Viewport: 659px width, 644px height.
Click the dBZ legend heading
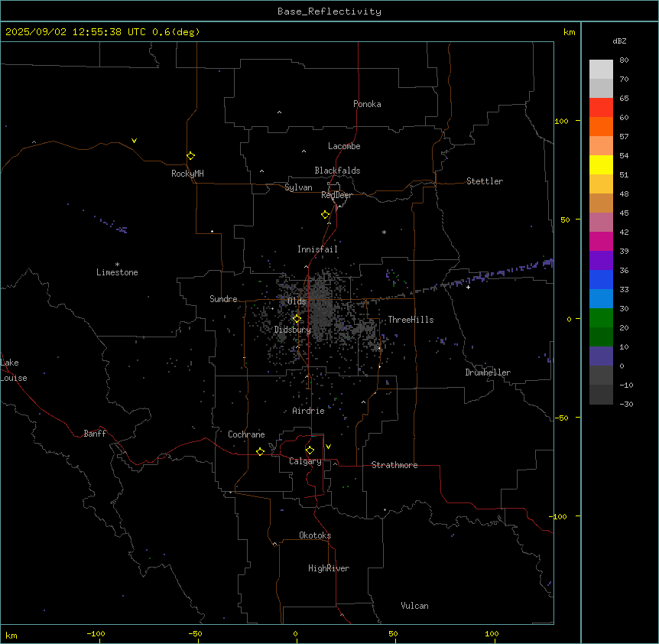[619, 41]
